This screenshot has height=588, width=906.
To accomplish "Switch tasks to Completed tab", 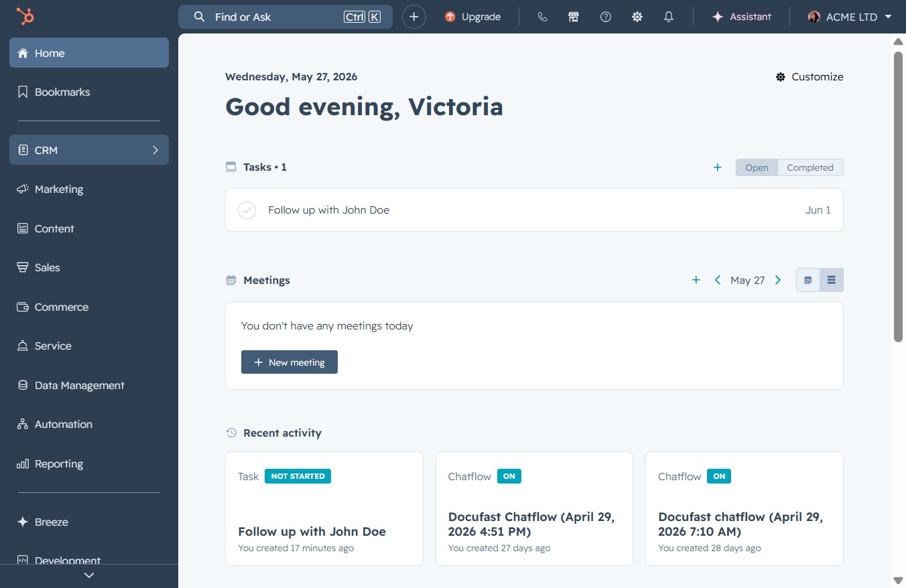I will [x=810, y=167].
